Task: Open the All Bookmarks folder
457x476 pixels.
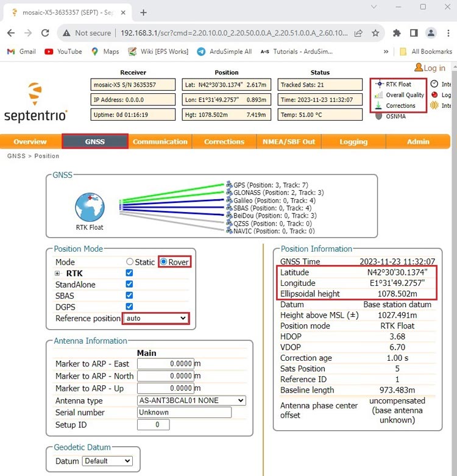Action: (x=426, y=52)
